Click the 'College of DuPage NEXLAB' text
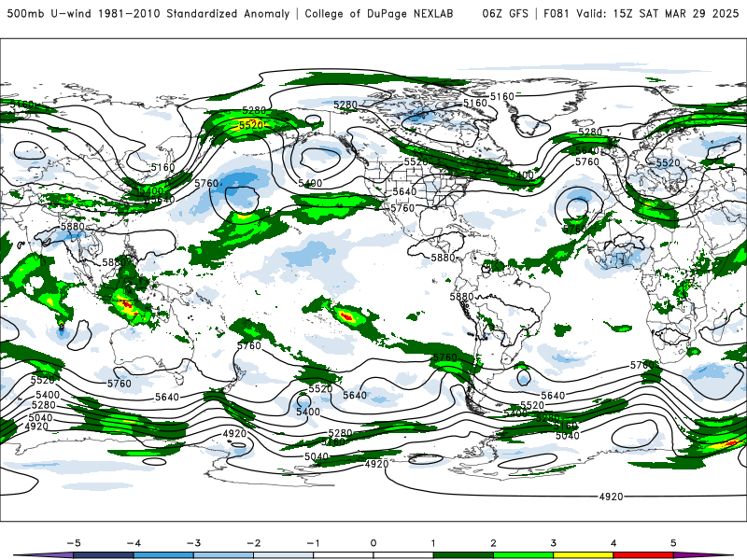The width and height of the screenshot is (747, 560). coord(379,13)
